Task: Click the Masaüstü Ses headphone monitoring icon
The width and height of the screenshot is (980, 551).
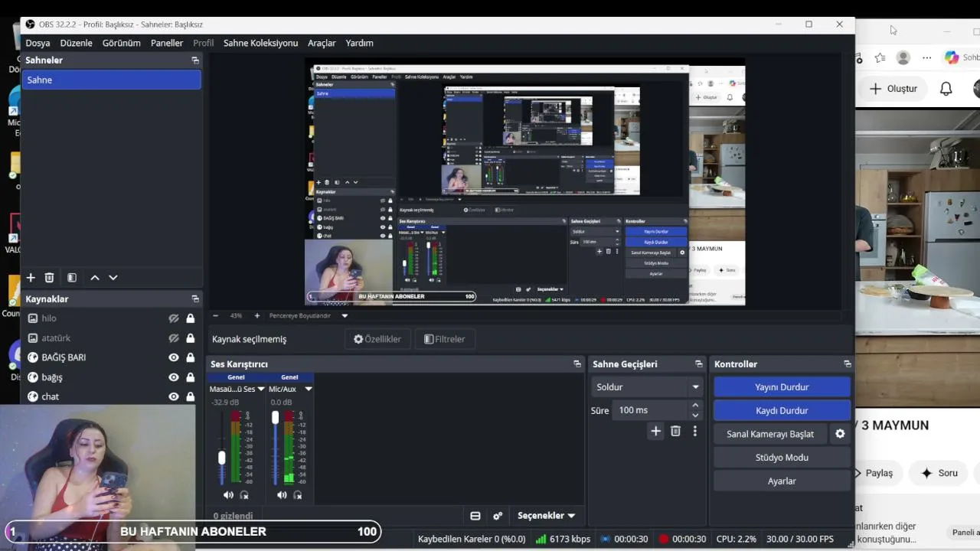Action: tap(244, 495)
